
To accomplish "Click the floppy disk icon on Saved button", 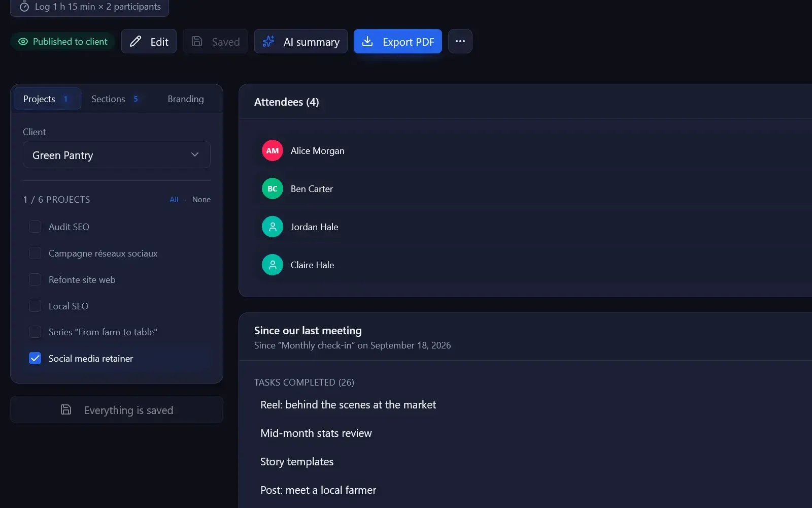I will click(197, 42).
